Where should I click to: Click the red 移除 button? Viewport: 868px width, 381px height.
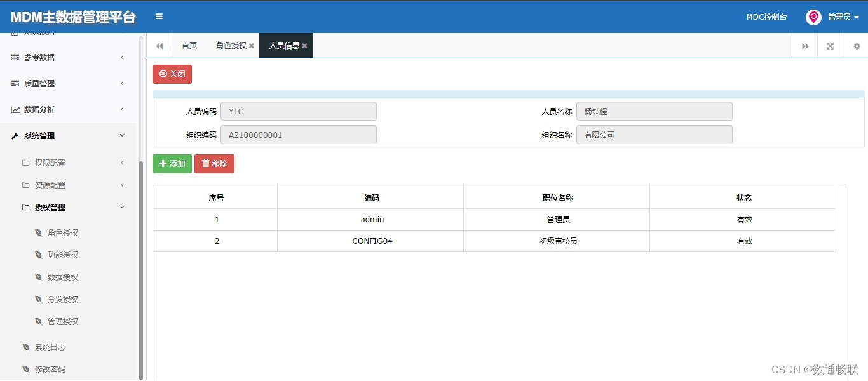click(214, 164)
